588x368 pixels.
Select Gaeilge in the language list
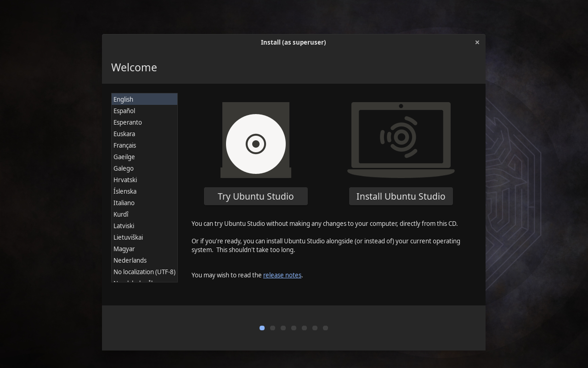coord(124,157)
